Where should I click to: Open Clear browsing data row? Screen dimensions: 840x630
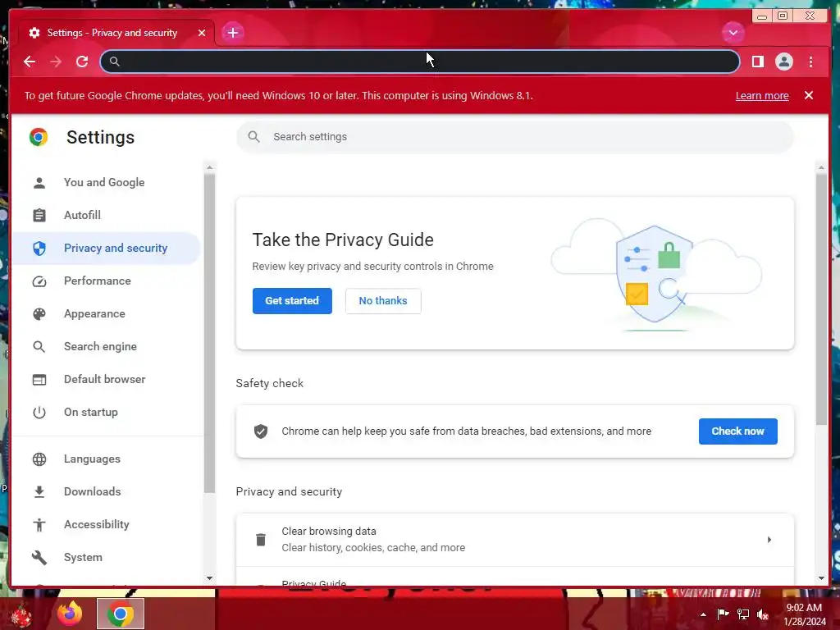[515, 540]
